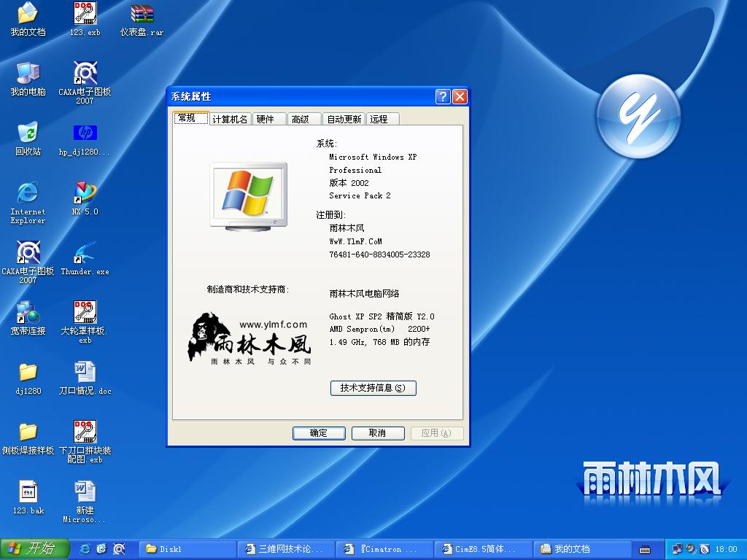Select the 宽带连接 desktop icon
Image resolution: width=747 pixels, height=560 pixels.
pyautogui.click(x=28, y=318)
